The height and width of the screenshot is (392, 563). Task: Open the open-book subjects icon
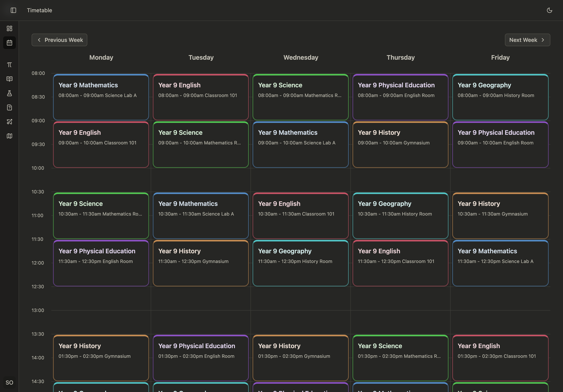click(9, 79)
